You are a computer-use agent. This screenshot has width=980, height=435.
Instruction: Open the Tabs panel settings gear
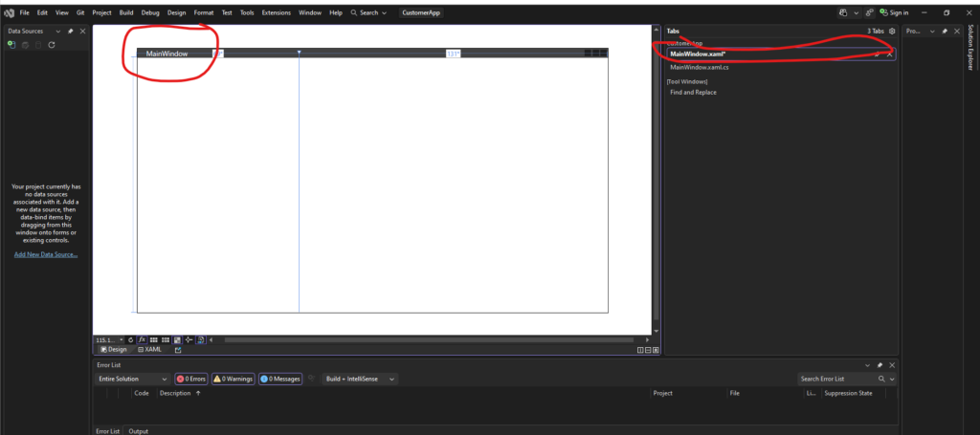pos(892,32)
